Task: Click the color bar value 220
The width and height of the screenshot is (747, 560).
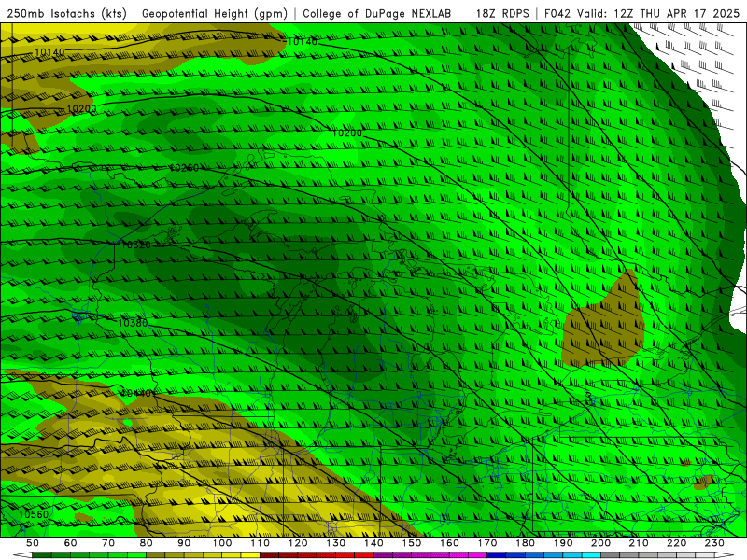Action: pos(676,543)
